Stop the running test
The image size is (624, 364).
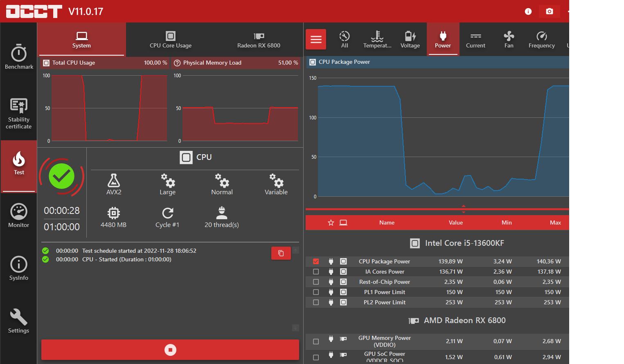point(170,350)
